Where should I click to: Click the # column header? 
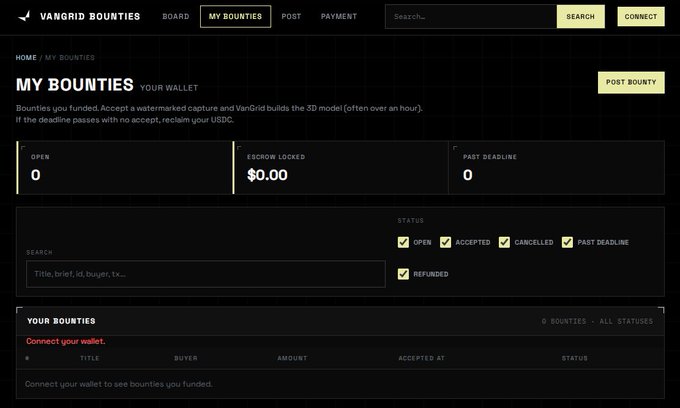pos(27,358)
